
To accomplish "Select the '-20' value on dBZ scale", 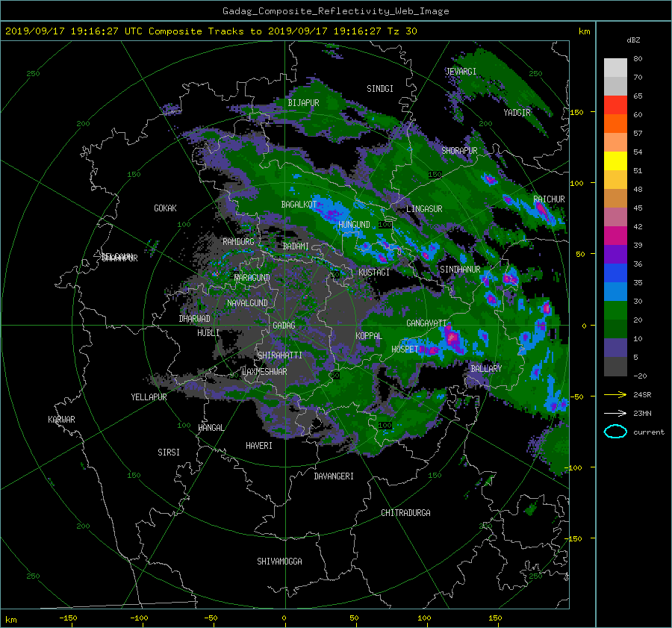I will coord(640,376).
